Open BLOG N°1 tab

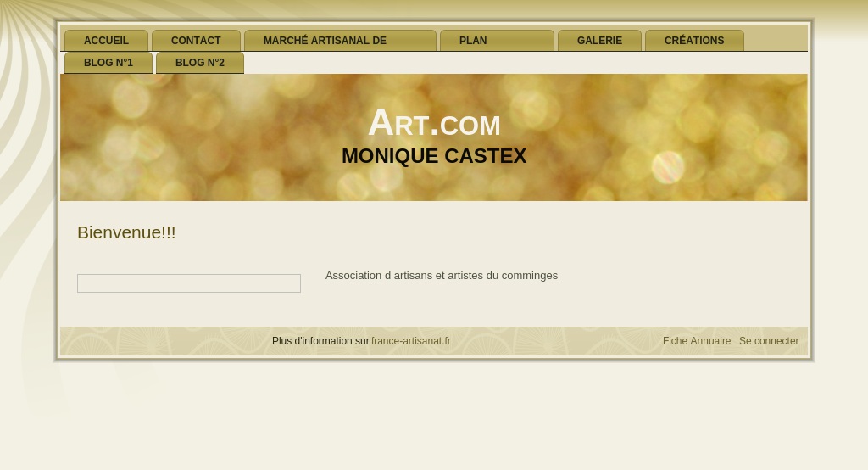pyautogui.click(x=108, y=63)
